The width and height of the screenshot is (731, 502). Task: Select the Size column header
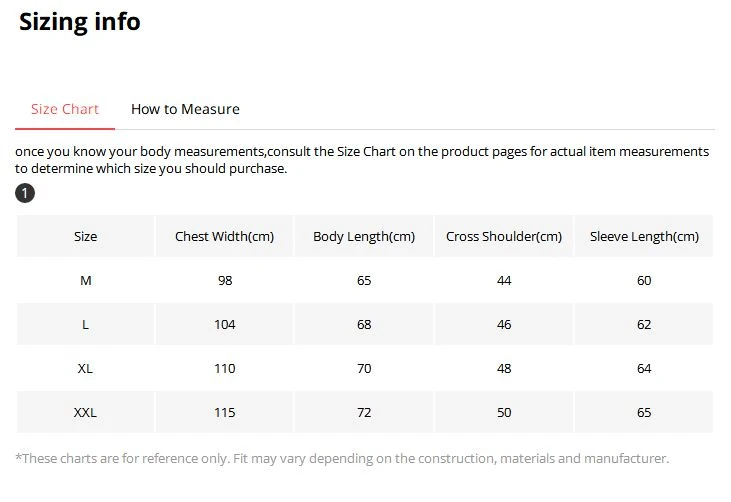(x=86, y=237)
